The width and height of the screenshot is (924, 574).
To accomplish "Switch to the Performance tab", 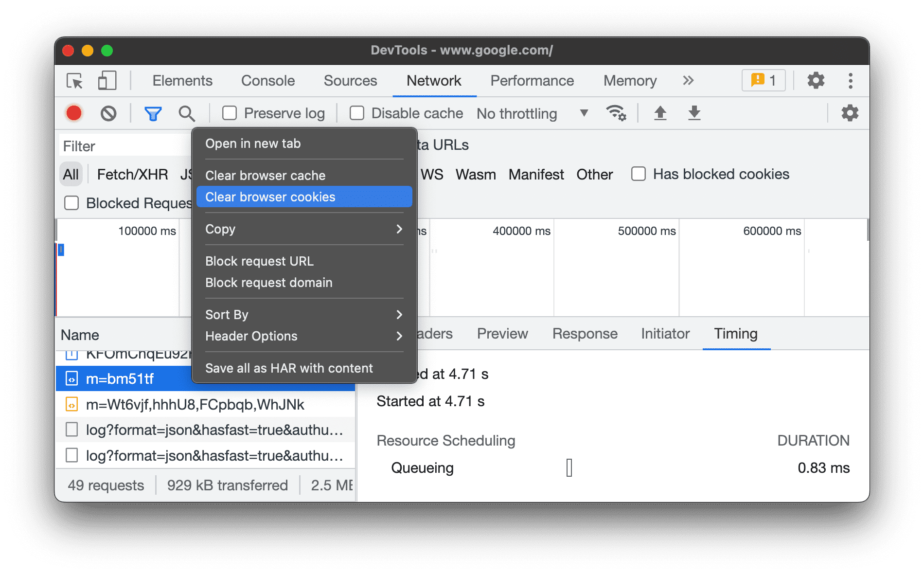I will point(532,81).
